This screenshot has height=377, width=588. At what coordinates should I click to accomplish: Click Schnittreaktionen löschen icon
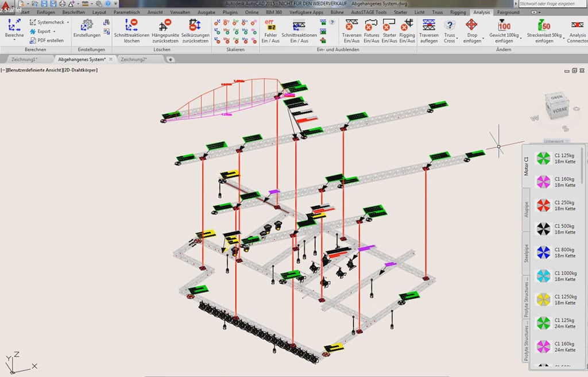coord(131,25)
